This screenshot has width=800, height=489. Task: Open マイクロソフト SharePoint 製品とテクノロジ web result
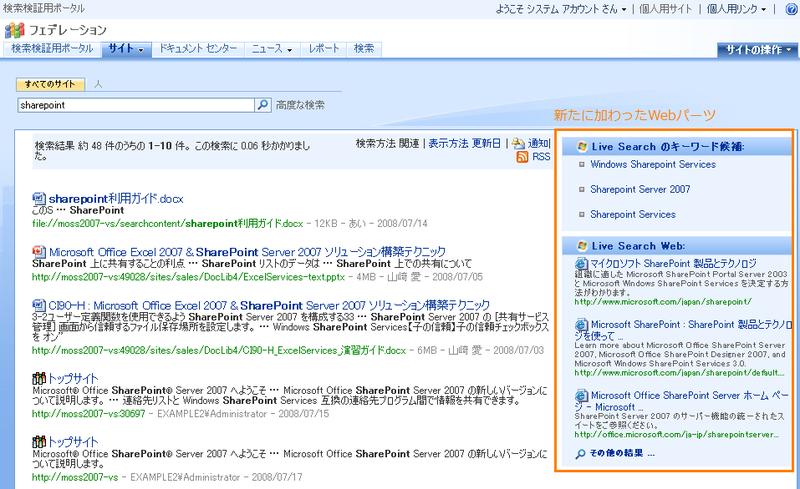[x=673, y=264]
